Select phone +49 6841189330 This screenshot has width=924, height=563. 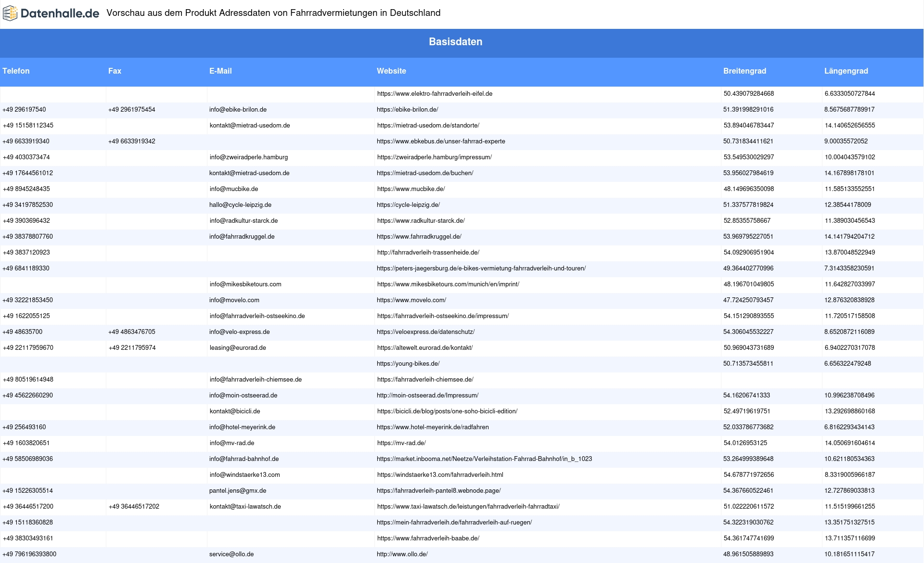(x=26, y=269)
